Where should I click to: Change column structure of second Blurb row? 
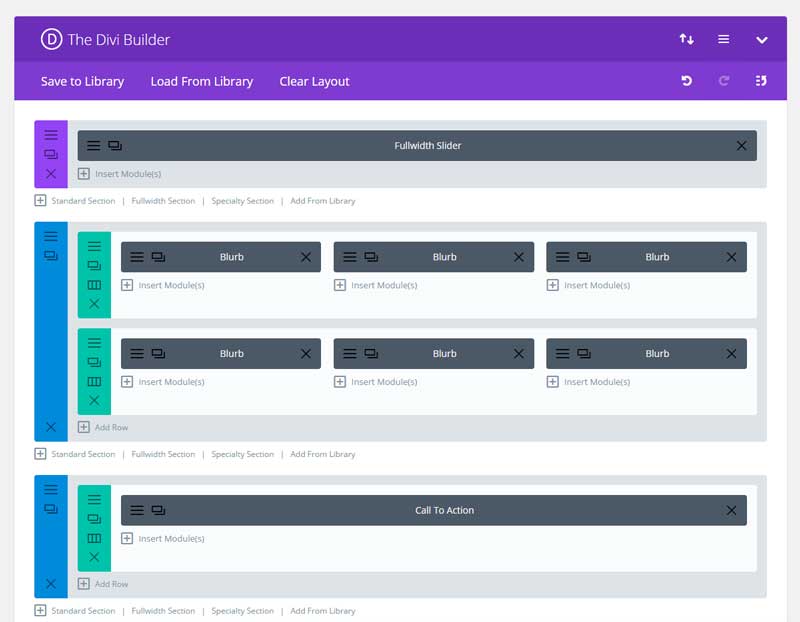tap(94, 381)
